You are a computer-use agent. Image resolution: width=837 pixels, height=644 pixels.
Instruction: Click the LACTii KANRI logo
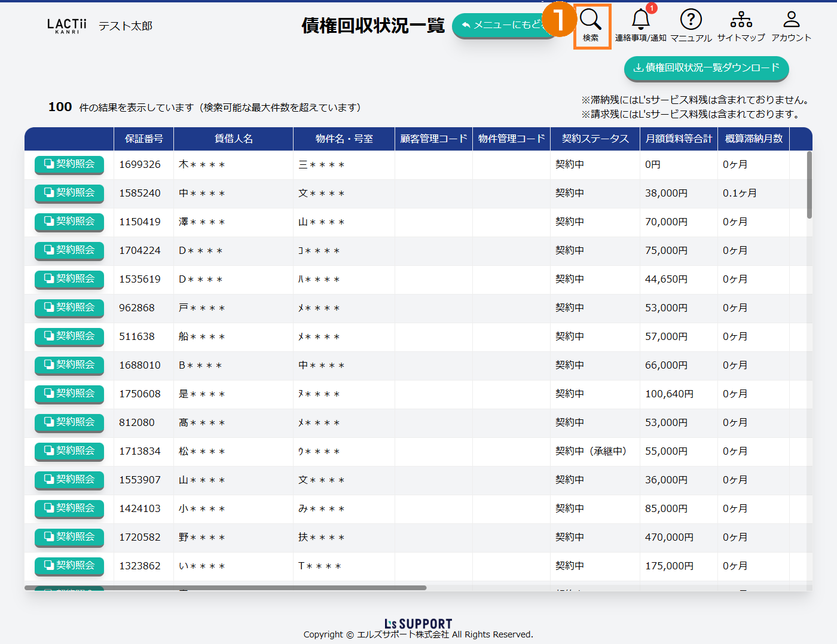(x=67, y=26)
